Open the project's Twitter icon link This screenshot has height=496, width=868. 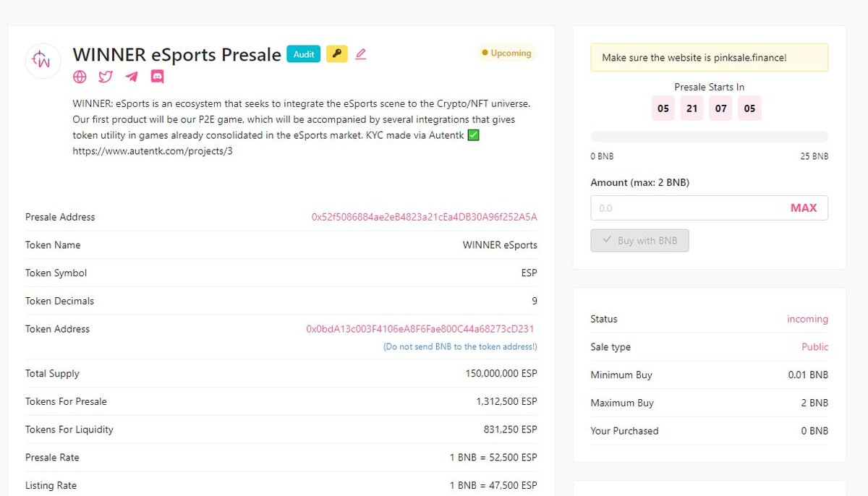[x=106, y=77]
